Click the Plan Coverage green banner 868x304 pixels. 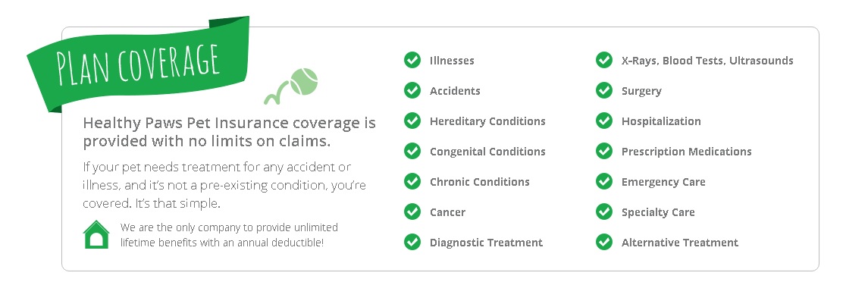pyautogui.click(x=139, y=64)
